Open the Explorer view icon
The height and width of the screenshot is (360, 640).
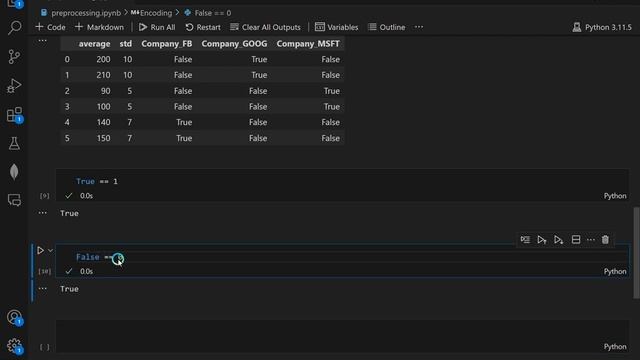click(14, 4)
